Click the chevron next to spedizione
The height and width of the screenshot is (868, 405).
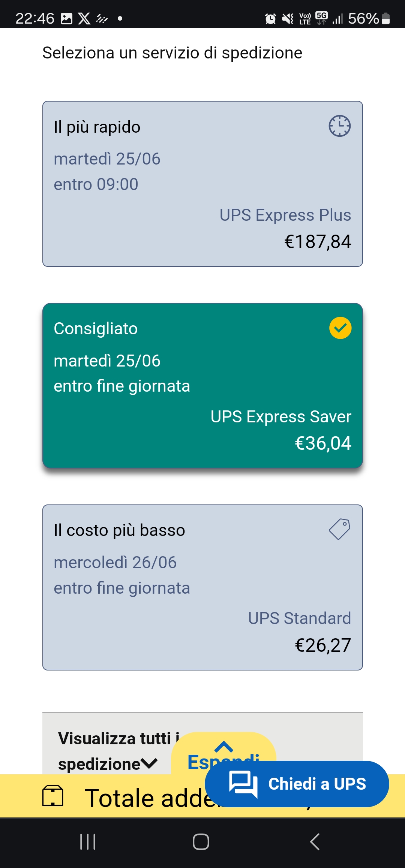(x=150, y=764)
